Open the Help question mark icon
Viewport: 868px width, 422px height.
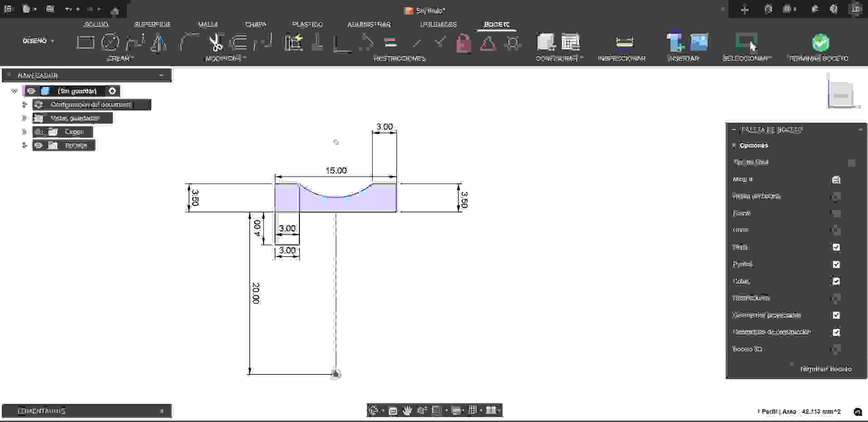point(834,9)
